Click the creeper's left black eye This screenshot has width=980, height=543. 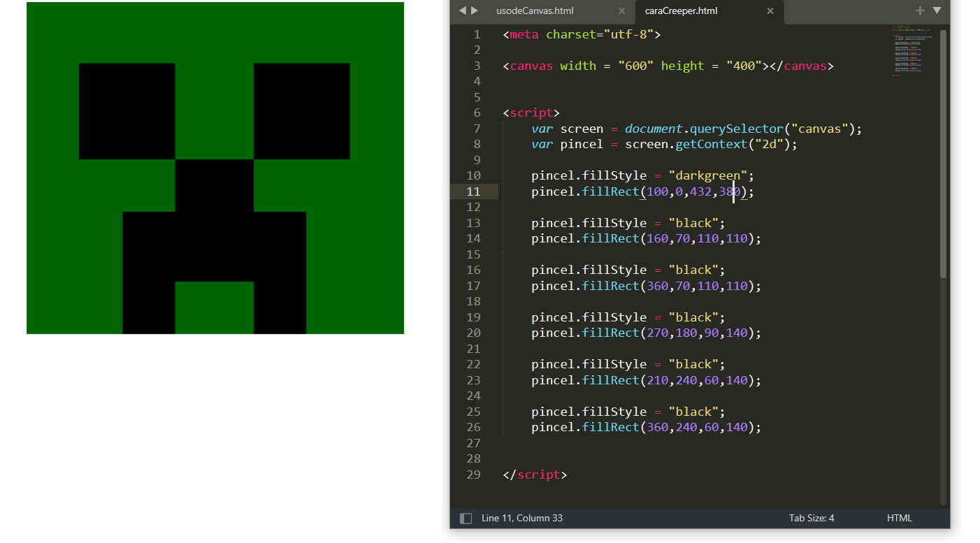coord(127,111)
